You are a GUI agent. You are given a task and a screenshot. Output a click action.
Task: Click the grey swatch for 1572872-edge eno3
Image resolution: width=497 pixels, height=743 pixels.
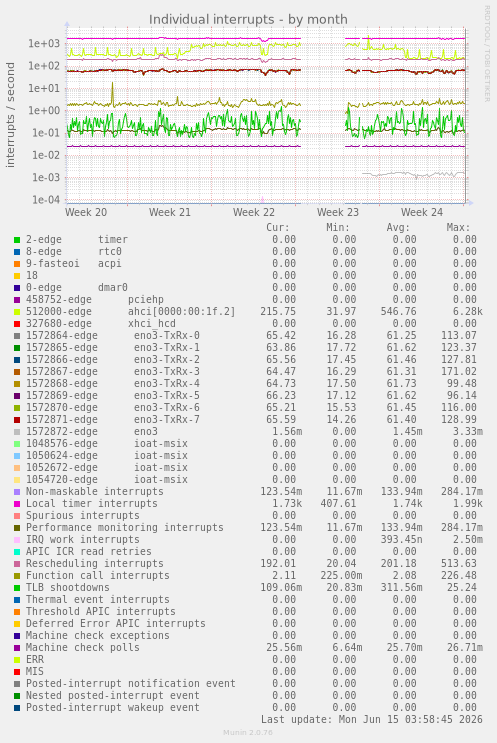pos(17,432)
